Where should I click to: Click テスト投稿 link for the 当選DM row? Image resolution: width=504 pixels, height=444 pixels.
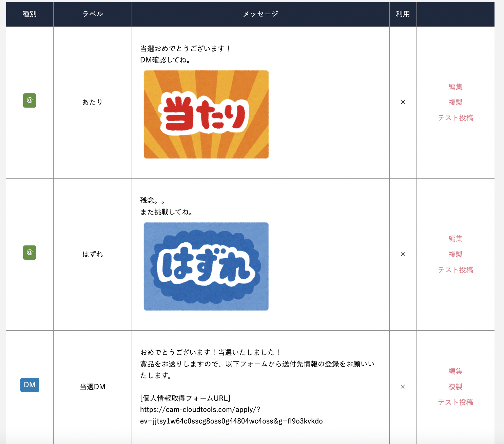click(x=455, y=402)
